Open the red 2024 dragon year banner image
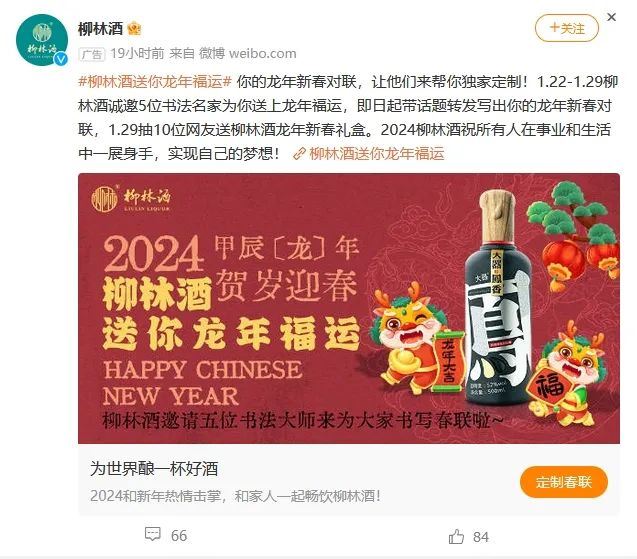This screenshot has width=637, height=559. coord(349,308)
